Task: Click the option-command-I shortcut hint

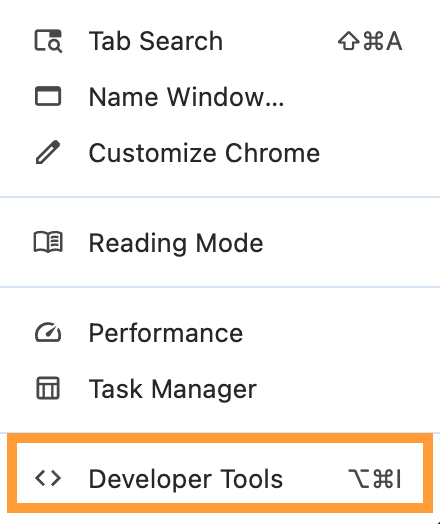Action: [x=375, y=479]
